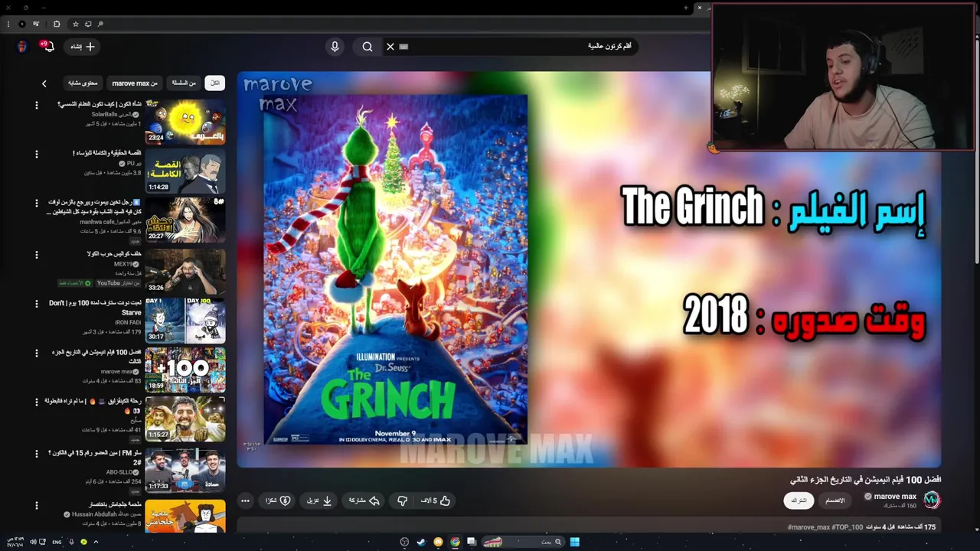Click the Download button under video
The height and width of the screenshot is (551, 980).
pyautogui.click(x=320, y=500)
